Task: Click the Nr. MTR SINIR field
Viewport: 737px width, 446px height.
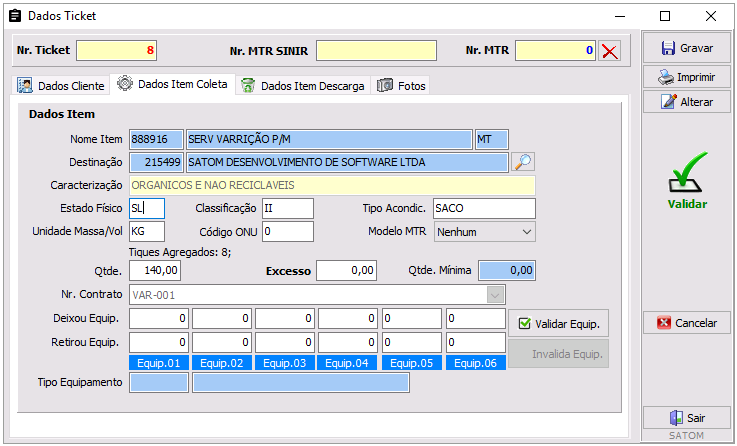Action: click(x=376, y=50)
